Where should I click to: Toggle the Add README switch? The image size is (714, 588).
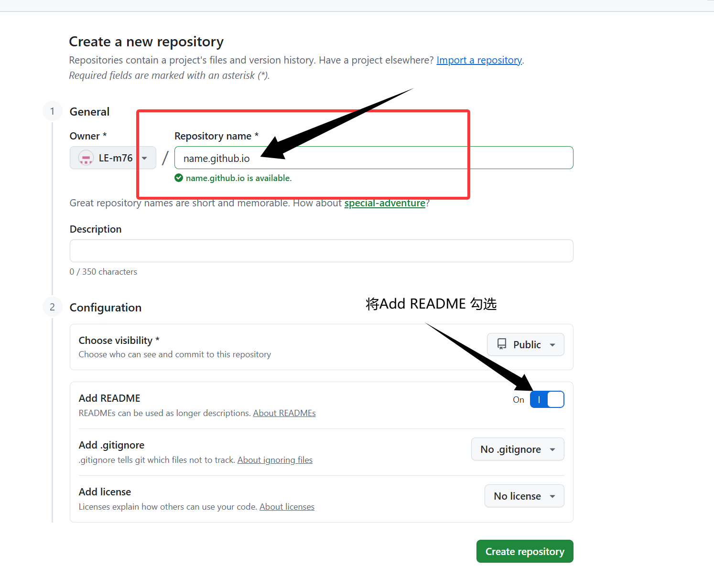pos(547,399)
